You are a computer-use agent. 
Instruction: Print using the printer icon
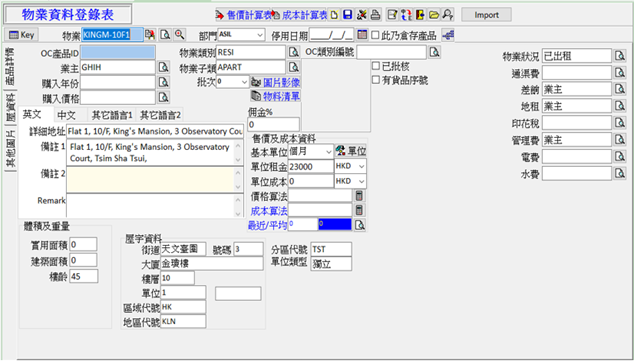(375, 15)
